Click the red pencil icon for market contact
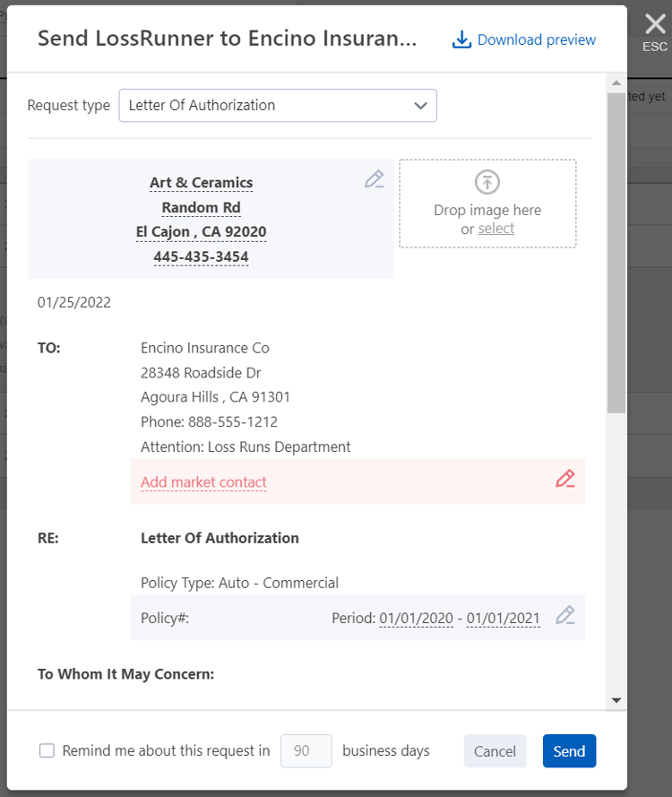The height and width of the screenshot is (797, 672). pyautogui.click(x=564, y=479)
